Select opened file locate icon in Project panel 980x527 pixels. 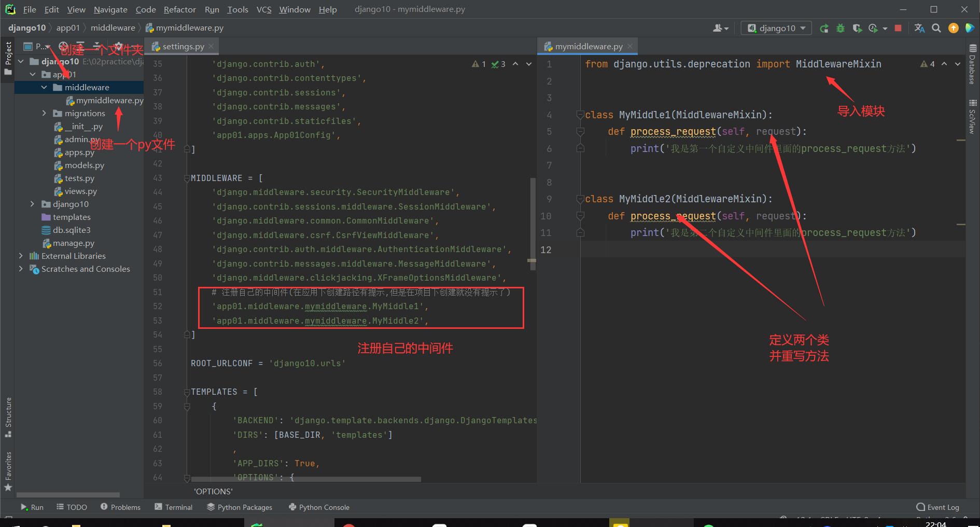coord(63,46)
